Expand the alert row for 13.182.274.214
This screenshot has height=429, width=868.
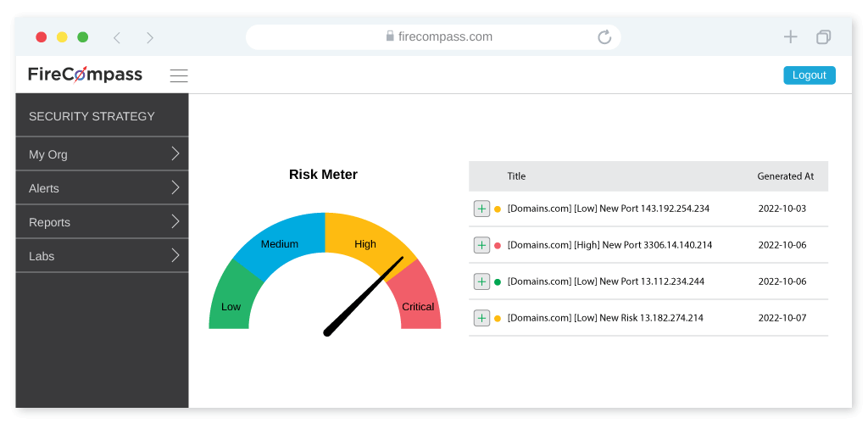point(481,318)
